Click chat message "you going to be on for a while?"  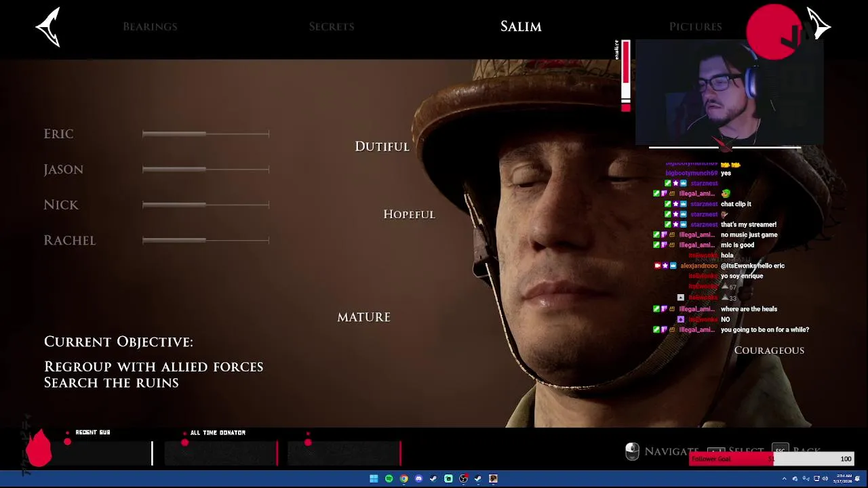tap(765, 329)
